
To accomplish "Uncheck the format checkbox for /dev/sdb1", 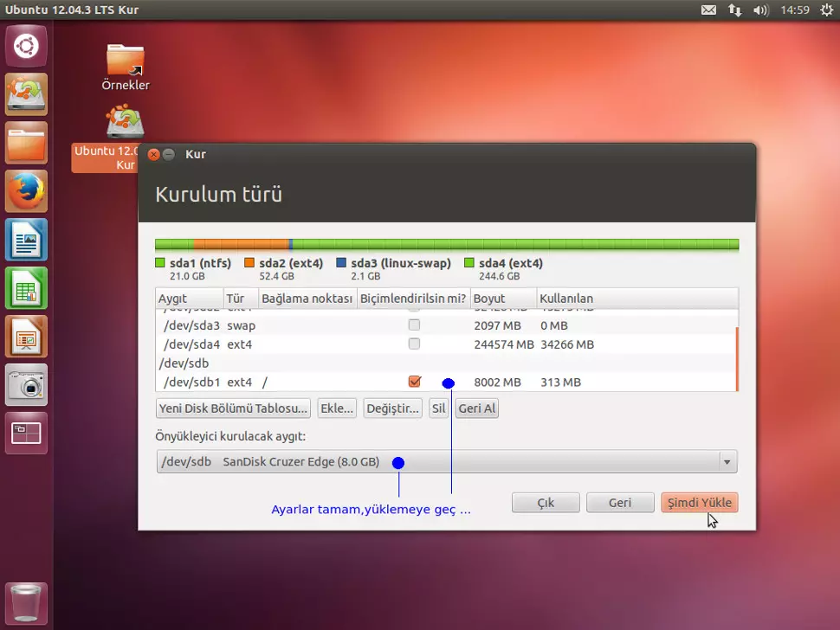I will pos(414,382).
